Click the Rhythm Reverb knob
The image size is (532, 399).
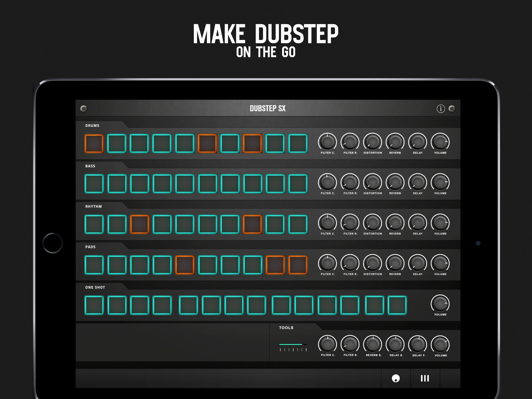395,223
